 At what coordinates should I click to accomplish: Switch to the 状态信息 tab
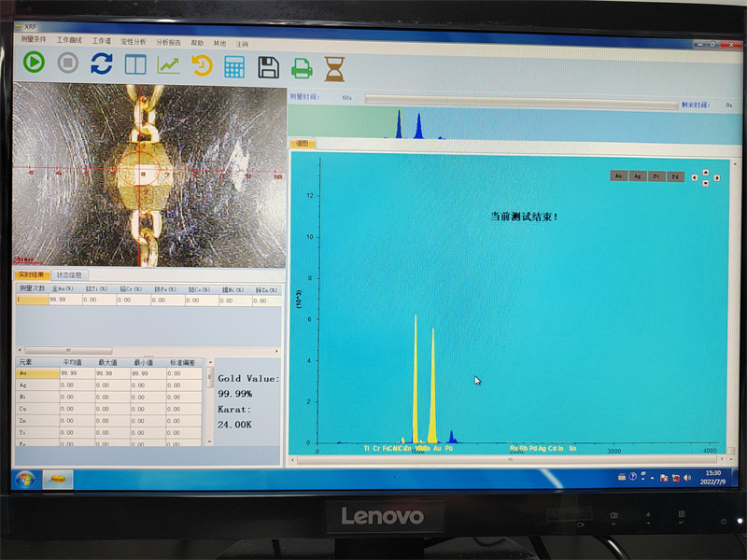(69, 275)
